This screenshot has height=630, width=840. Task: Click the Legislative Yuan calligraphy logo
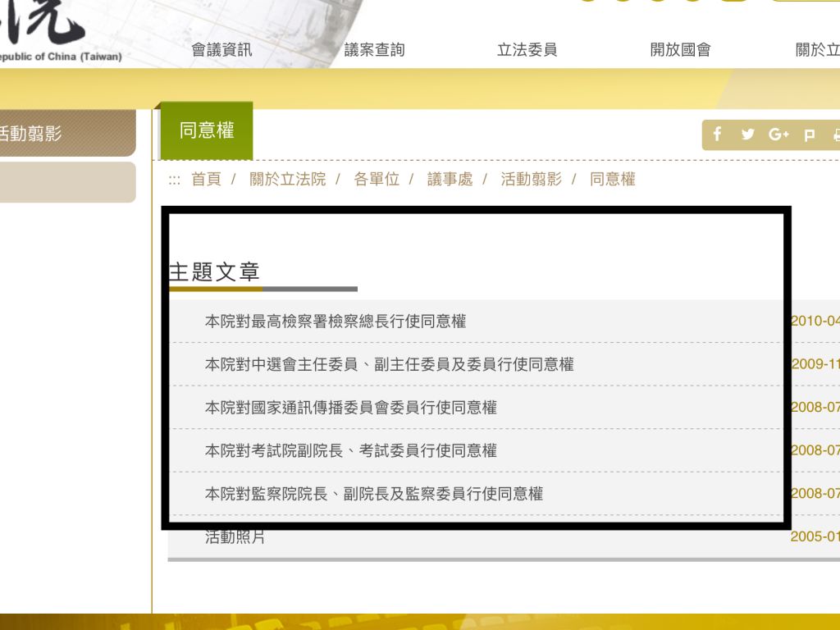41,25
